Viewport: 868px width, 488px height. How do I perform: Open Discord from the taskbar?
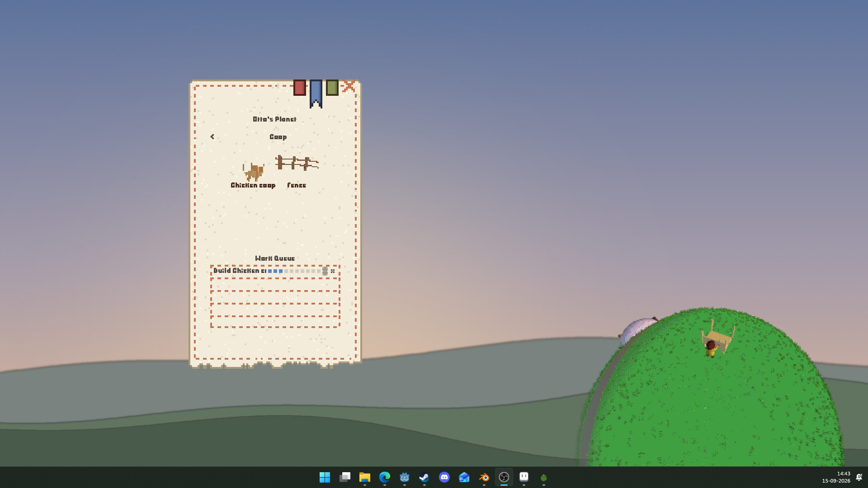click(x=444, y=477)
